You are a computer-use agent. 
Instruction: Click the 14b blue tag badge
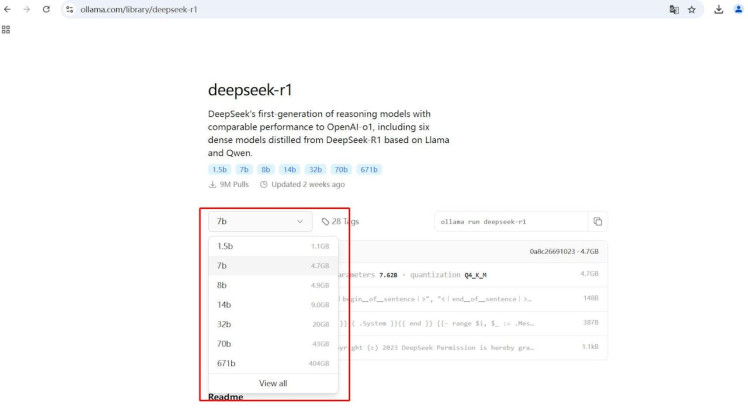click(290, 170)
